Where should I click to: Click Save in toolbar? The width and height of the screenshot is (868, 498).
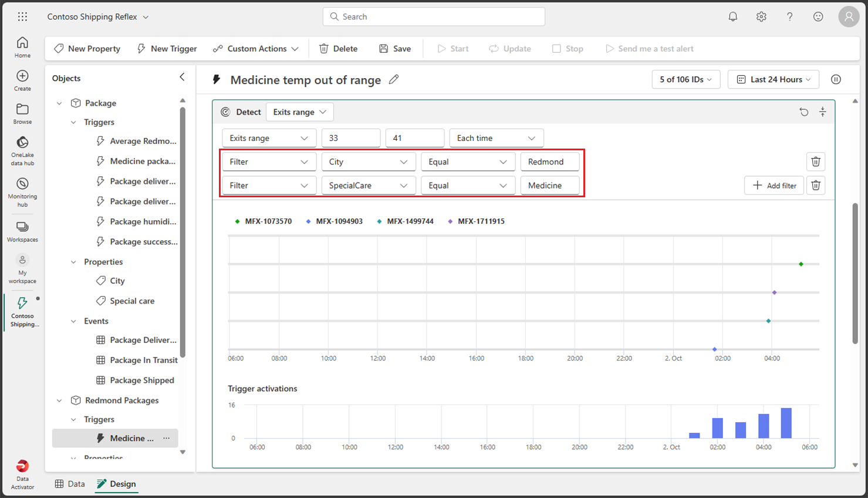click(x=395, y=49)
